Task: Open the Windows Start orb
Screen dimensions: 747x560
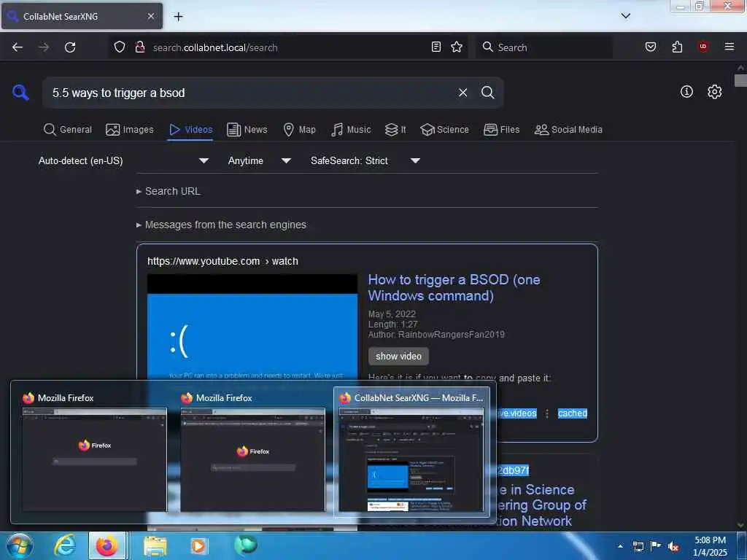Action: click(20, 545)
